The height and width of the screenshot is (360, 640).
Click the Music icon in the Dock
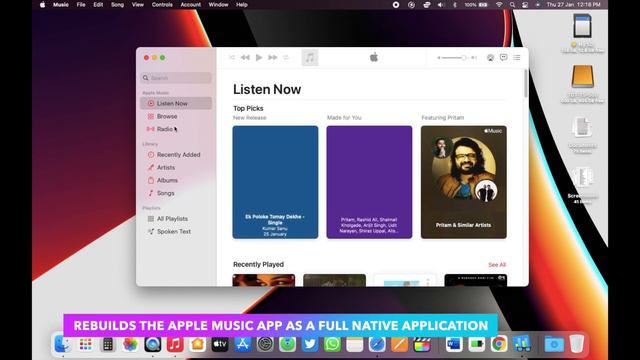(x=175, y=344)
